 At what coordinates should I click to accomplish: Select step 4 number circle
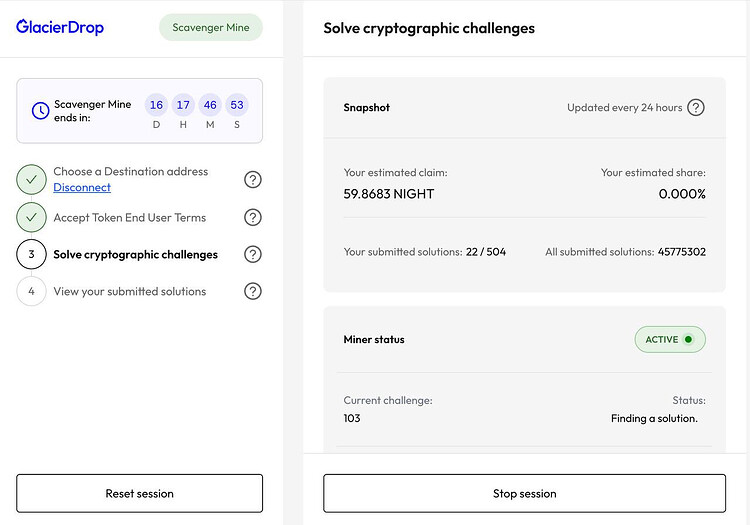(x=31, y=291)
